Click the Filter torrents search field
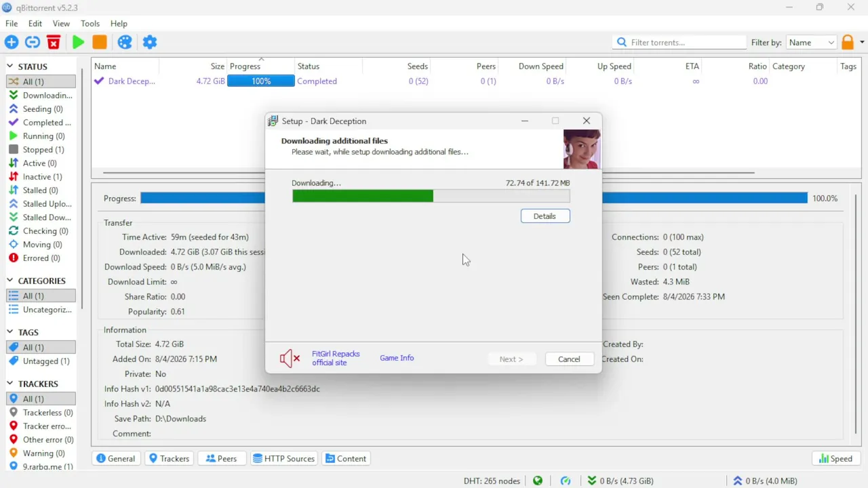The width and height of the screenshot is (868, 488). coord(679,42)
